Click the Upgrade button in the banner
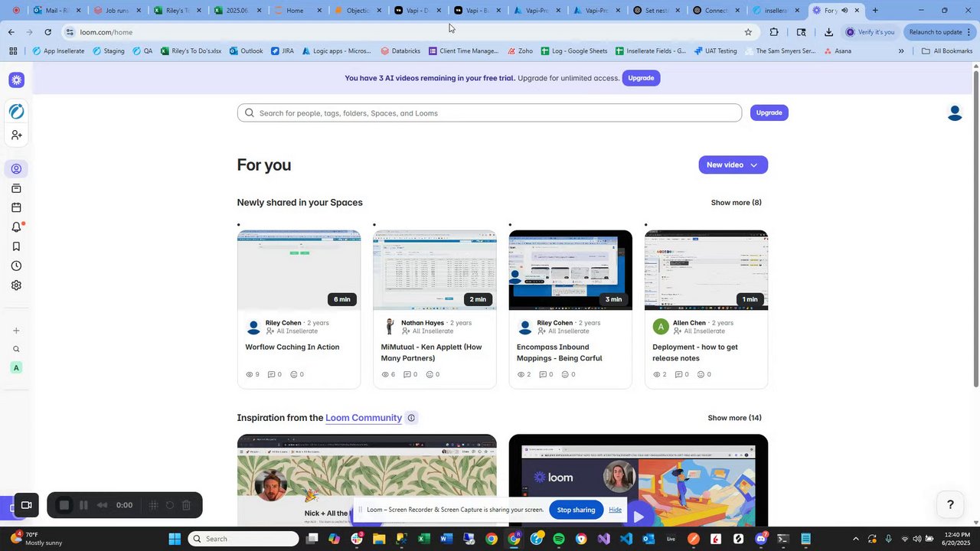The width and height of the screenshot is (980, 551). click(x=641, y=78)
